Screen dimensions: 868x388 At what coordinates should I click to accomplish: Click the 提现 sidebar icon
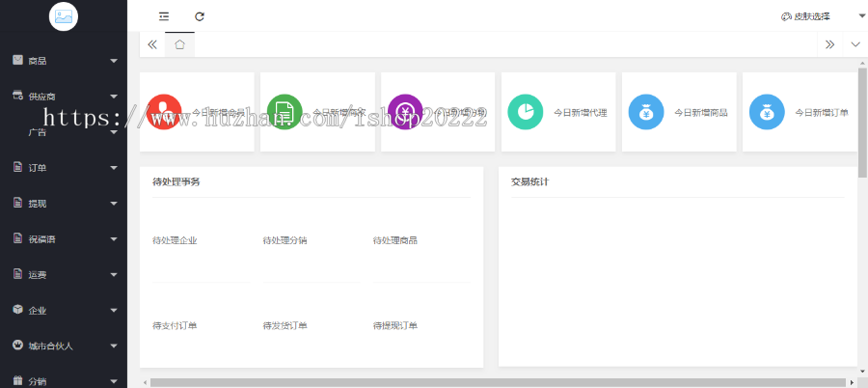tap(17, 203)
